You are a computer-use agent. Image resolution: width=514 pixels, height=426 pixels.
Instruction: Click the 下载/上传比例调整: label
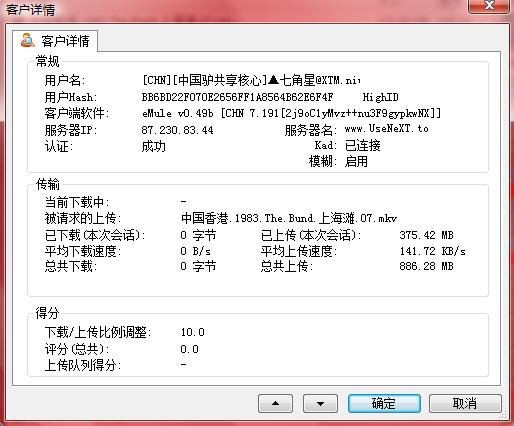coord(98,332)
